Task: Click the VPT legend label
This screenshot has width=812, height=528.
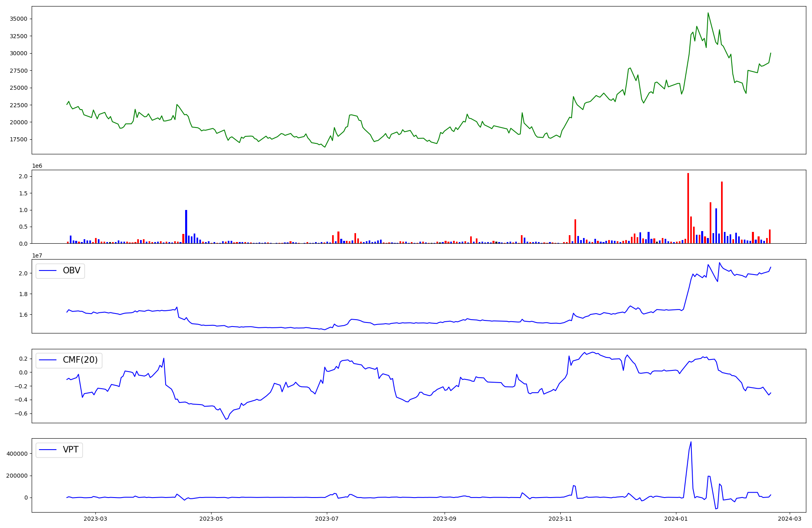Action: [71, 450]
